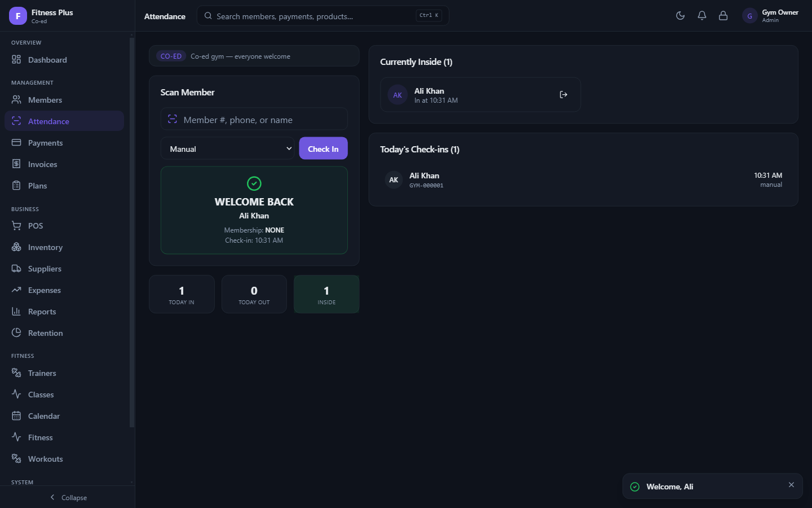Open the Manual method dropdown

pyautogui.click(x=228, y=148)
